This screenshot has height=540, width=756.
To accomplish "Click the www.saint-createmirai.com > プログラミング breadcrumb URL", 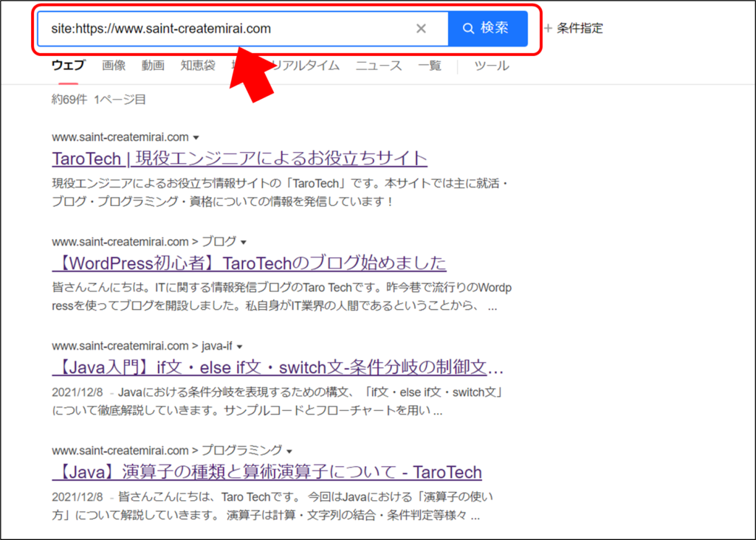I will pos(167,451).
